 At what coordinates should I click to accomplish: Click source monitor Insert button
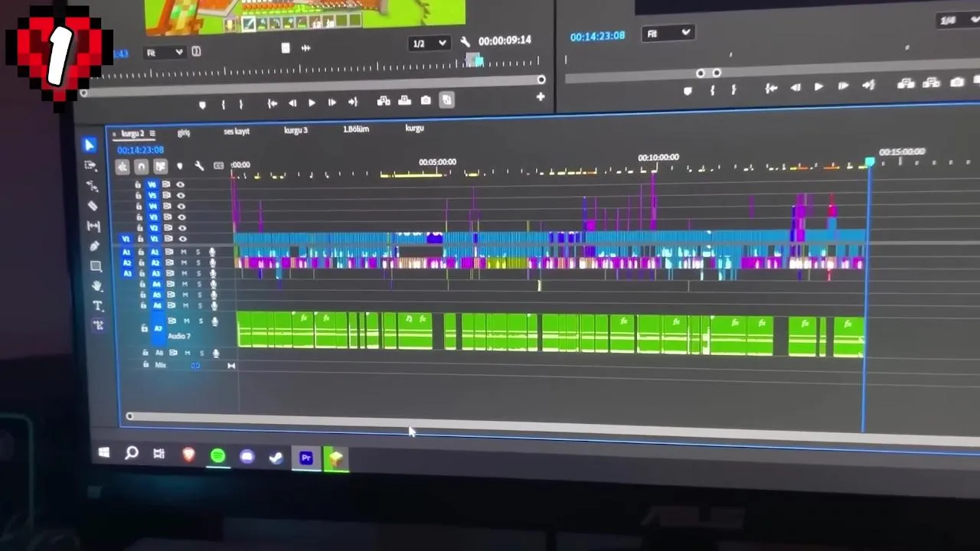pyautogui.click(x=384, y=101)
